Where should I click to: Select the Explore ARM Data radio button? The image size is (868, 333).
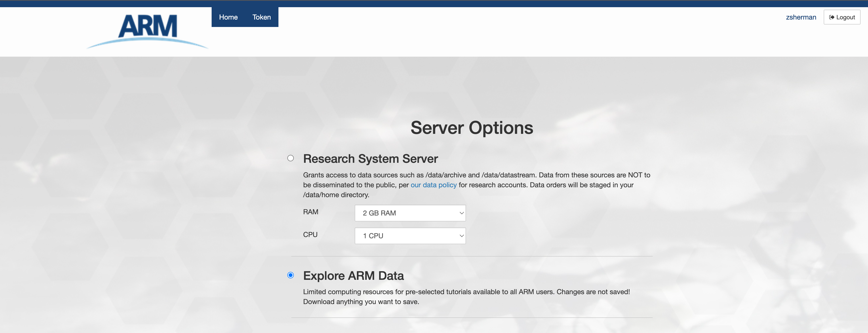pyautogui.click(x=291, y=275)
